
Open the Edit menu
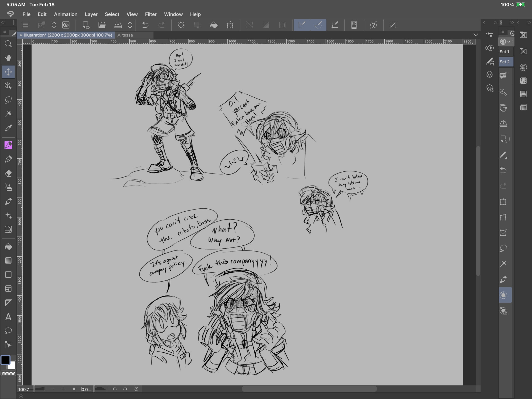click(x=42, y=14)
